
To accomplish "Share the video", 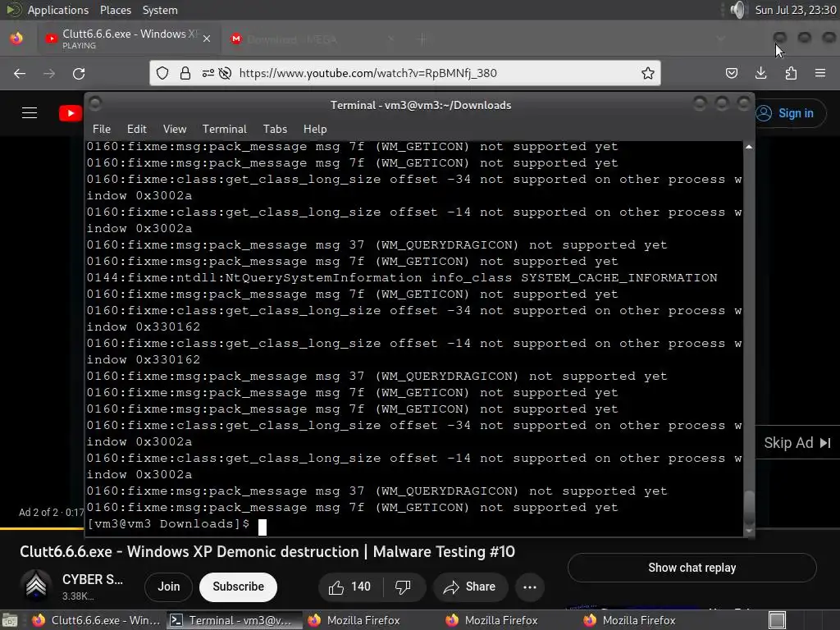I will pyautogui.click(x=469, y=587).
